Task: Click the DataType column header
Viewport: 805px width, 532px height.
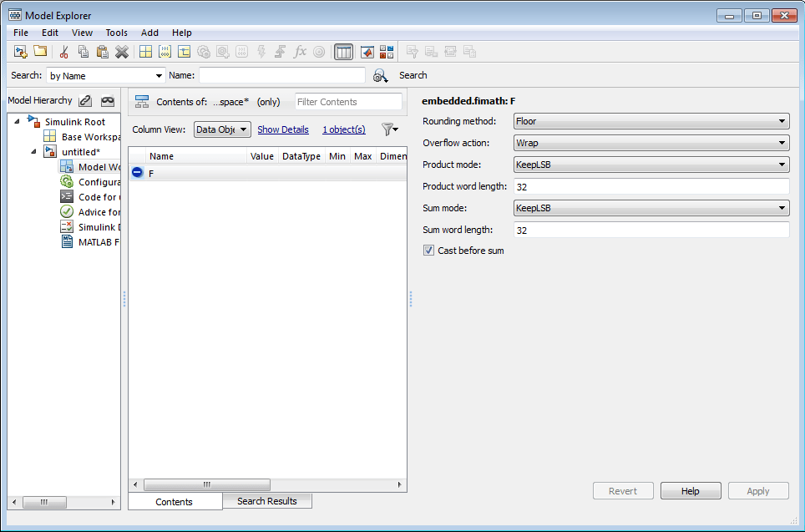Action: [x=301, y=156]
